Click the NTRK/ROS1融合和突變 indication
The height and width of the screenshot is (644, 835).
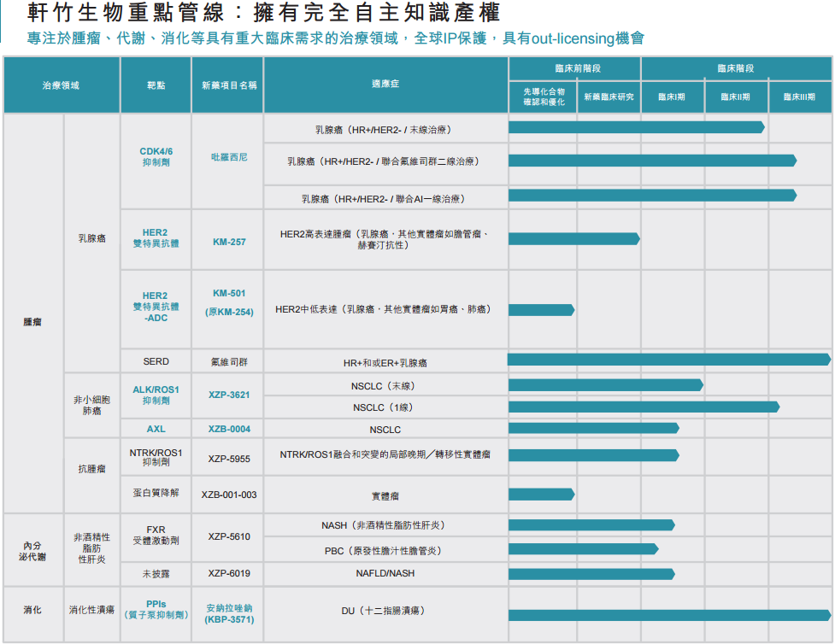click(x=385, y=454)
